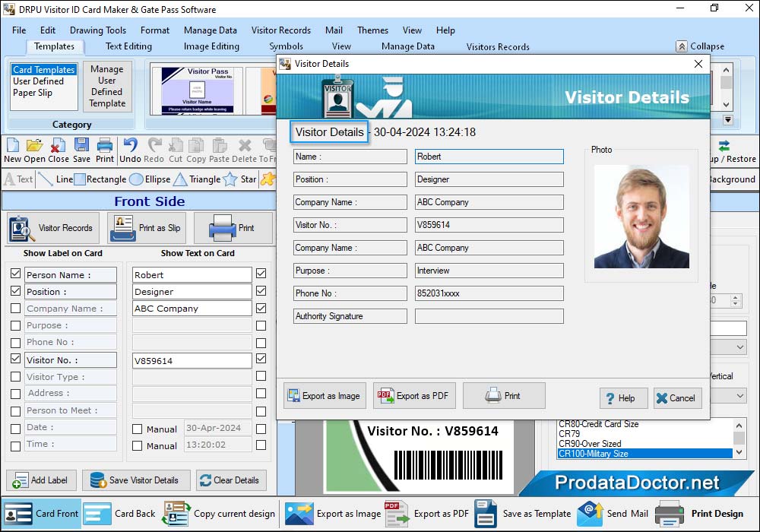Click the Add Label button
The image size is (760, 532).
click(x=41, y=480)
